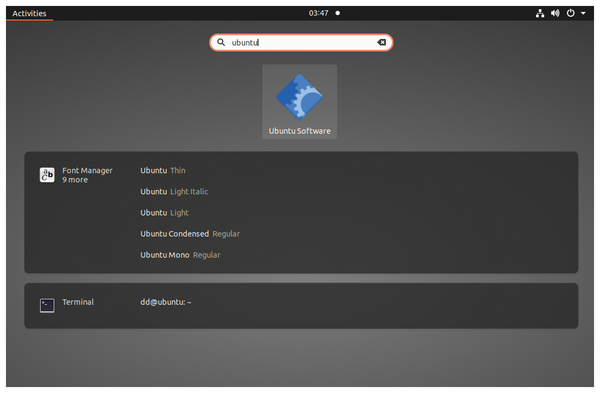Click the Ubuntu Software label text
The width and height of the screenshot is (600, 393).
coord(299,131)
